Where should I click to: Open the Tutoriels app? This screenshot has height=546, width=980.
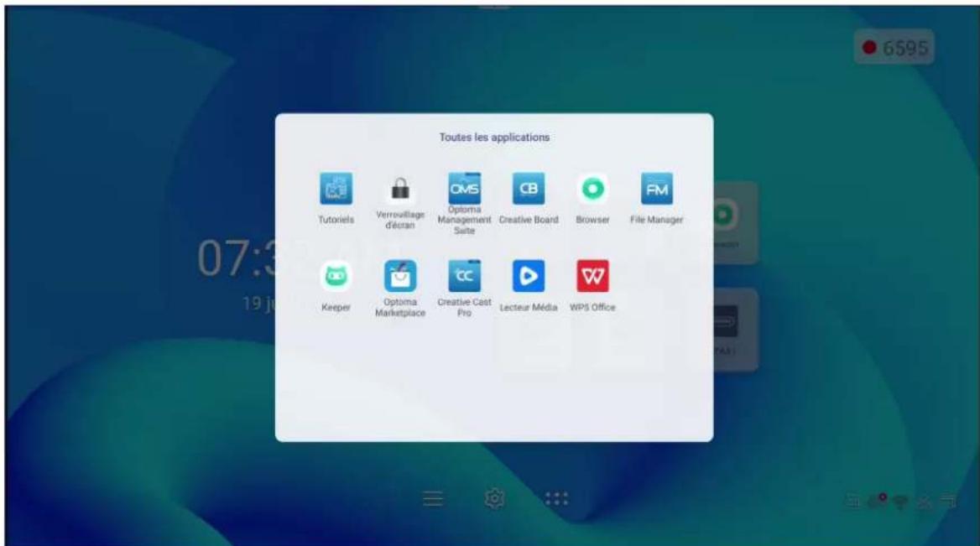click(336, 189)
